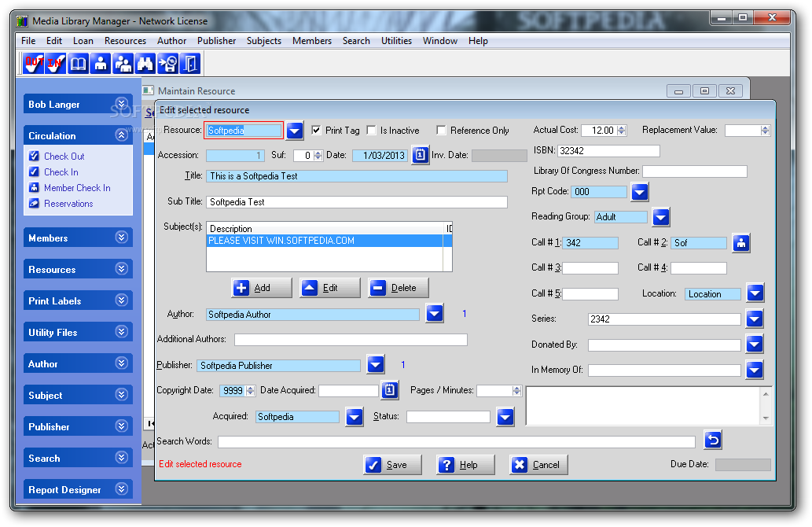Screen dimensions: 812x527
Task: Open the Loan menu
Action: pyautogui.click(x=83, y=40)
